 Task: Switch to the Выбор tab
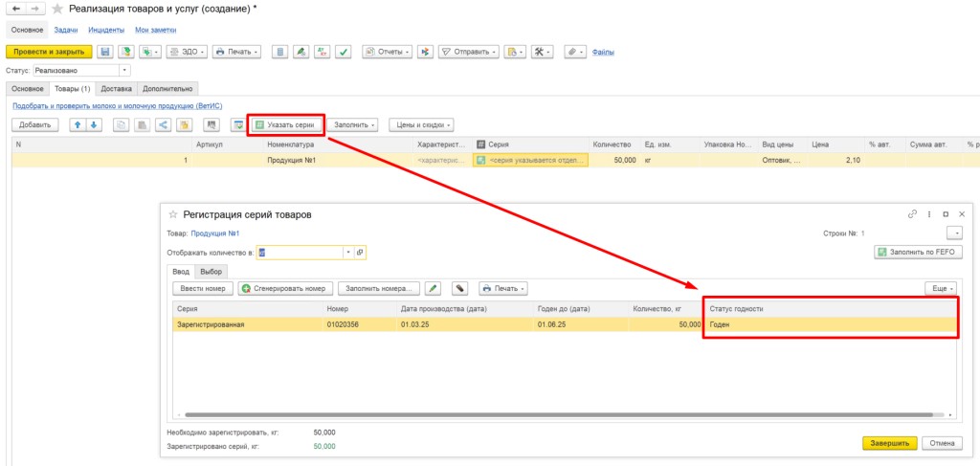tap(212, 272)
